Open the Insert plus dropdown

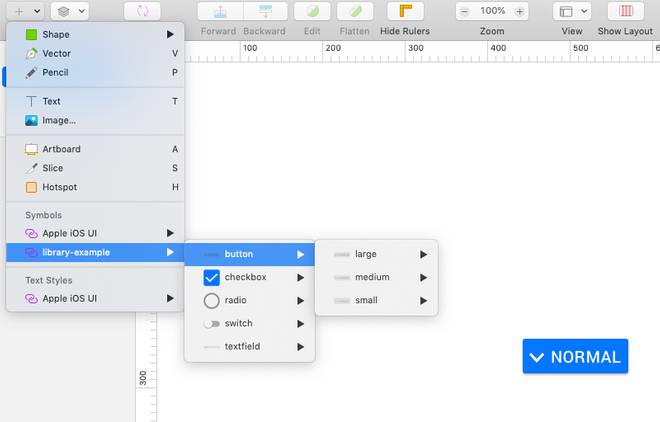(26, 12)
